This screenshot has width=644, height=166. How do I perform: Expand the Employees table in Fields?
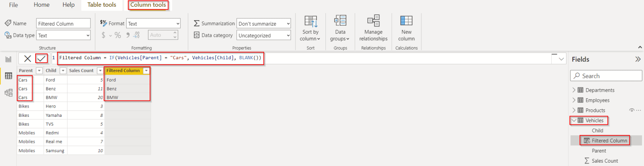pyautogui.click(x=574, y=100)
